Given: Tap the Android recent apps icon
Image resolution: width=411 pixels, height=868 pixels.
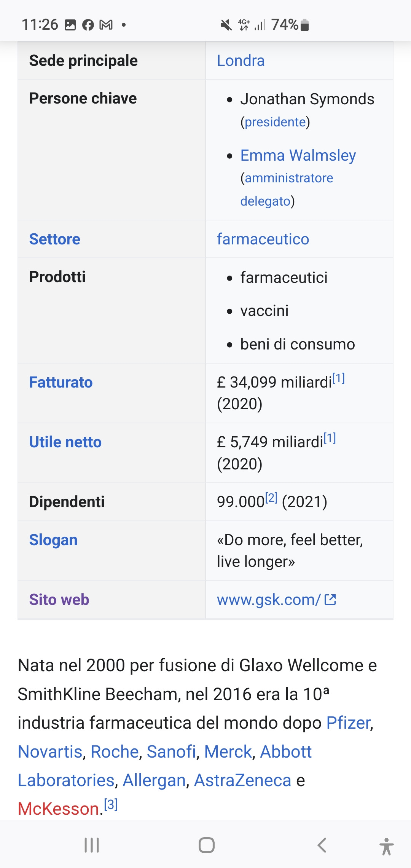Looking at the screenshot, I should click(x=92, y=845).
